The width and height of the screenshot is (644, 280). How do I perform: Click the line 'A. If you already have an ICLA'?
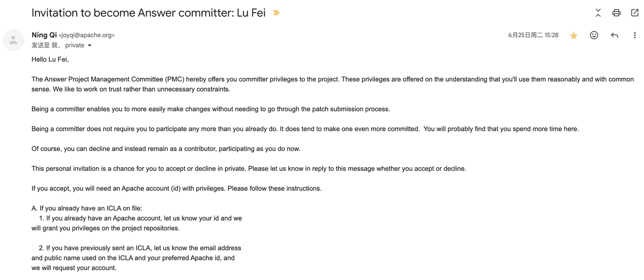[x=87, y=208]
